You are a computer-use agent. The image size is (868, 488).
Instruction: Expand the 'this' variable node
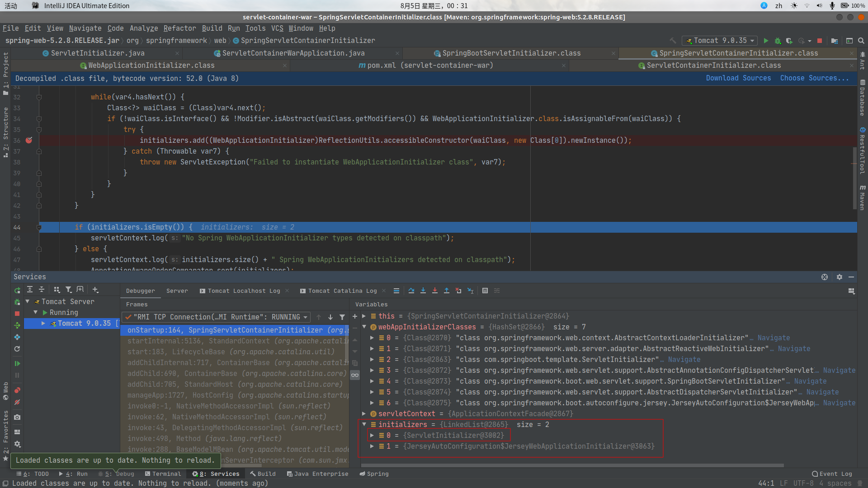click(364, 316)
